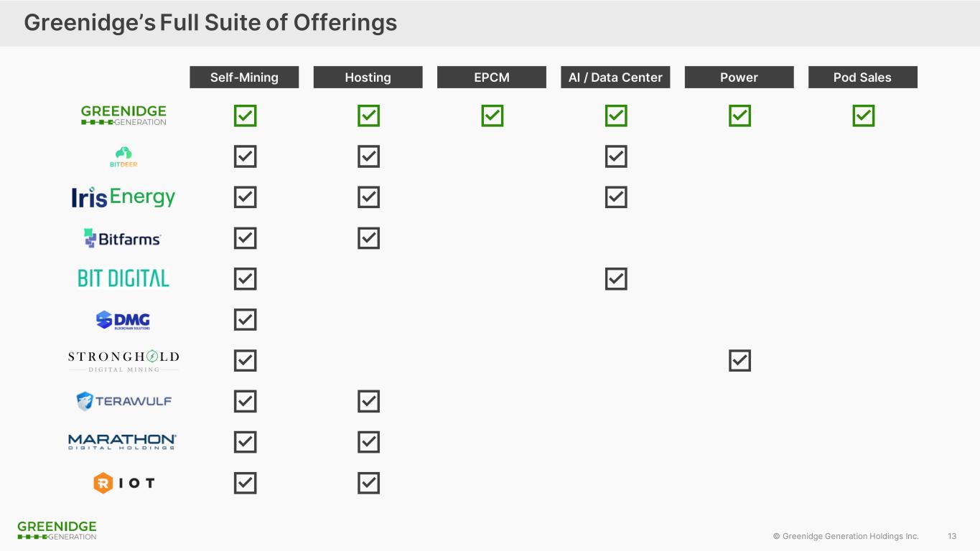Click the Bitdeer logo
The image size is (980, 551).
(x=123, y=156)
